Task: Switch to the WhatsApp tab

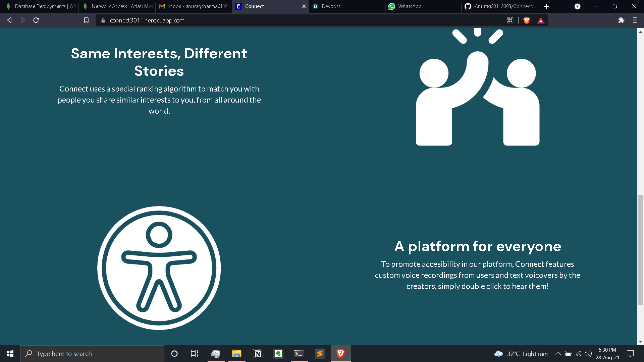Action: (423, 6)
